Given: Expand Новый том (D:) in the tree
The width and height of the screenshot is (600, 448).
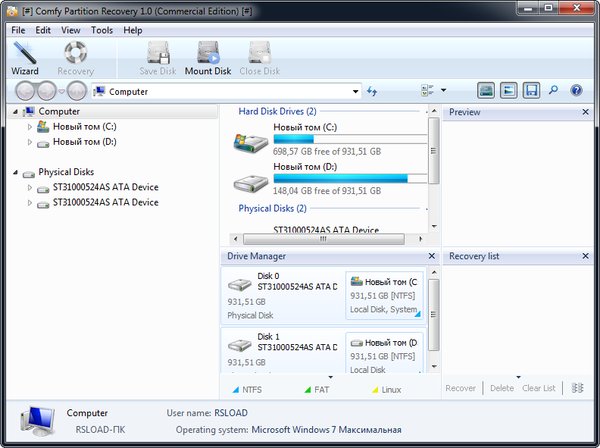Looking at the screenshot, I should [29, 142].
